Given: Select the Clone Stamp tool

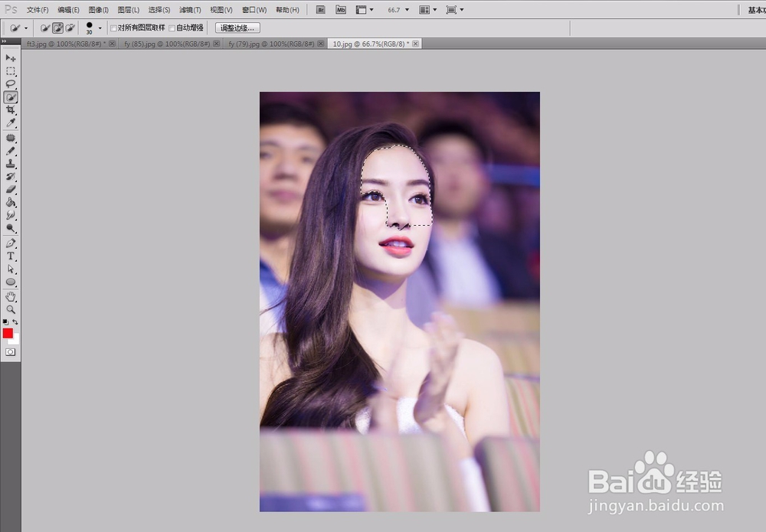Looking at the screenshot, I should click(10, 164).
